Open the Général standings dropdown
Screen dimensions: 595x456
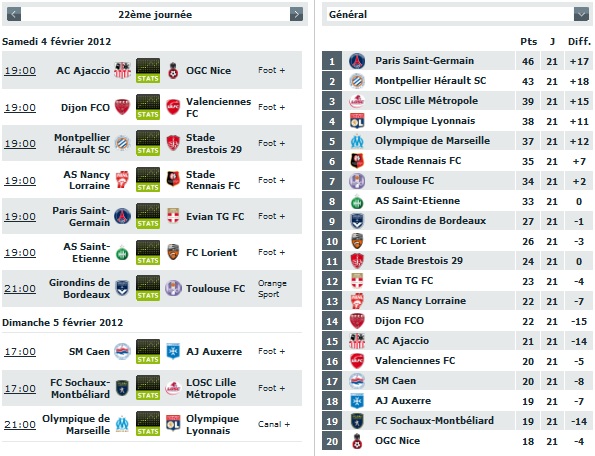tap(581, 14)
